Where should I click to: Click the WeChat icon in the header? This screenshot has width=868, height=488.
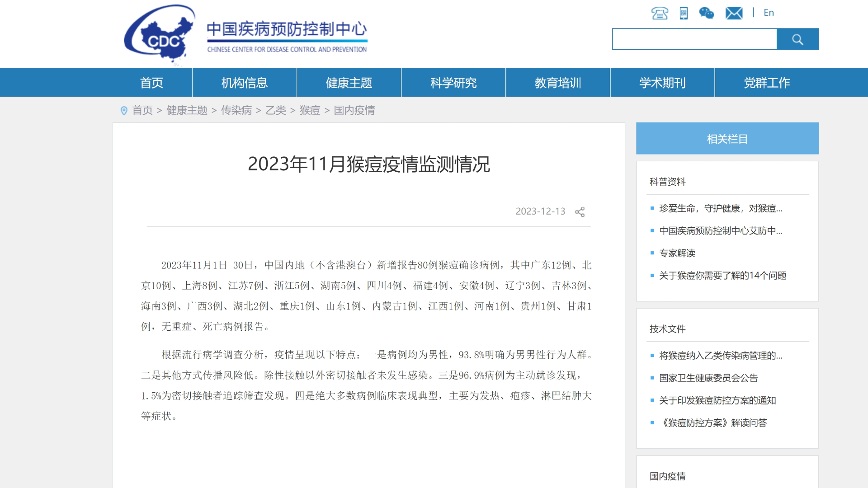[706, 14]
